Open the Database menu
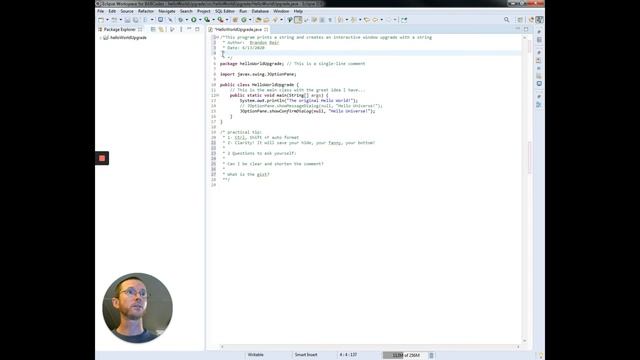 pyautogui.click(x=260, y=11)
